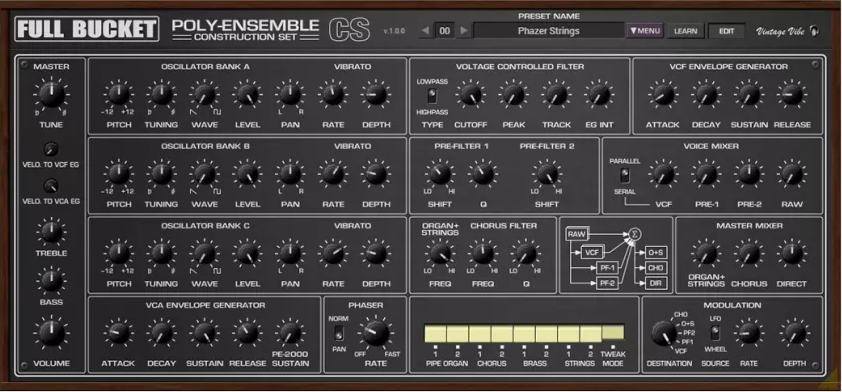Click Oscillator Bank A Level knob

click(x=248, y=95)
